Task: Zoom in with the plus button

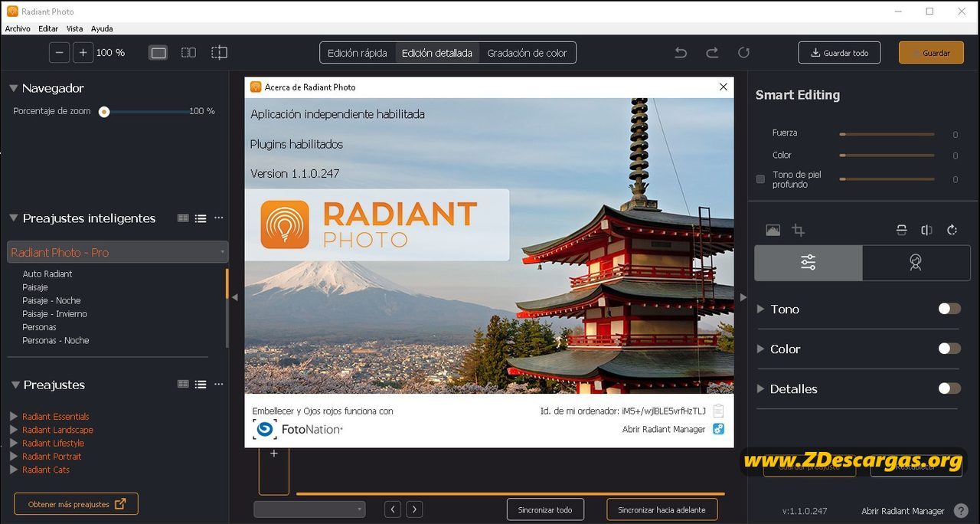Action: point(83,53)
